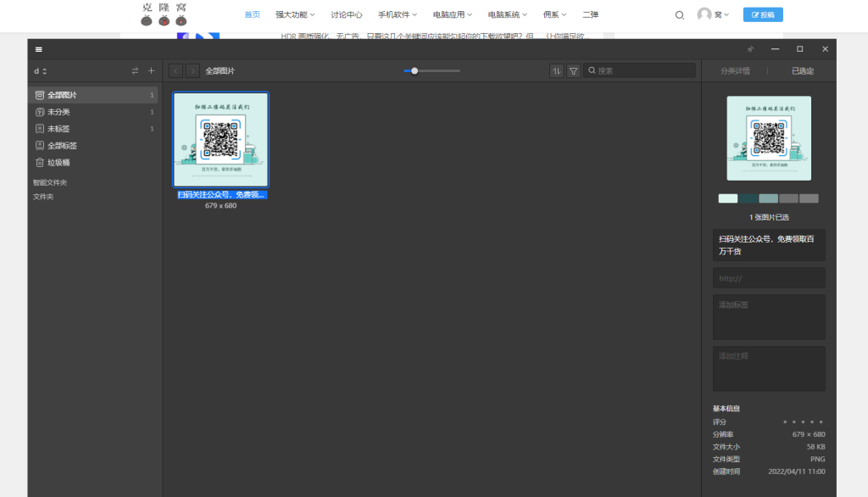The height and width of the screenshot is (497, 868).
Task: Click the 1 张图片已选 status text
Action: tap(769, 217)
